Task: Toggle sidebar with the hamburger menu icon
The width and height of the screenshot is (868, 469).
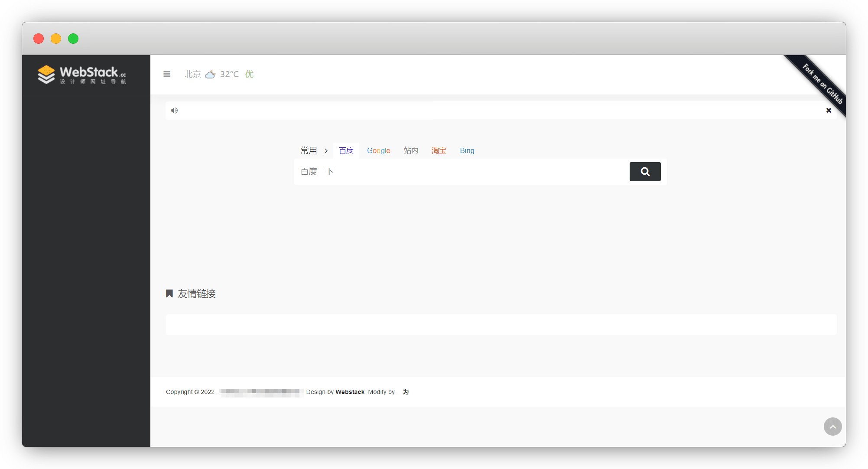Action: (167, 74)
